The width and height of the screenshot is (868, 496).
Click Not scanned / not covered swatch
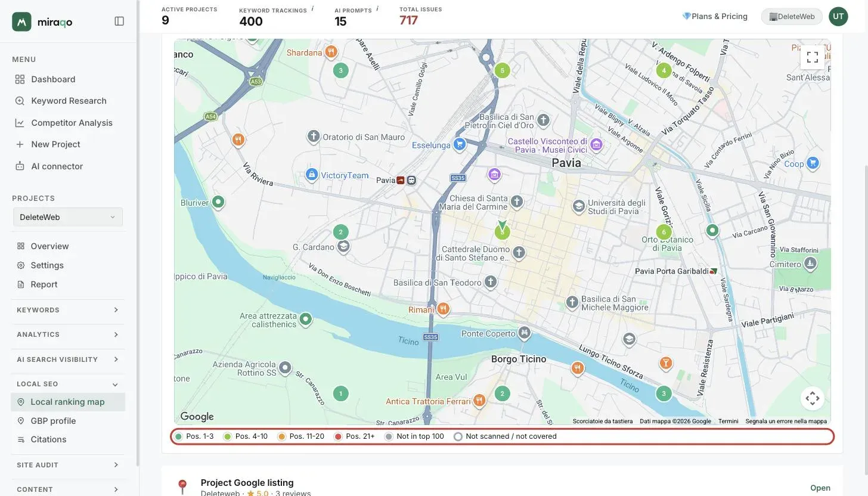pyautogui.click(x=458, y=436)
